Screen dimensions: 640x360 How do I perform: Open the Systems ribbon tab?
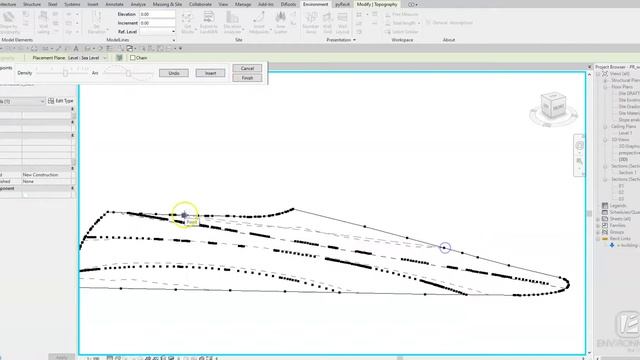(72, 4)
